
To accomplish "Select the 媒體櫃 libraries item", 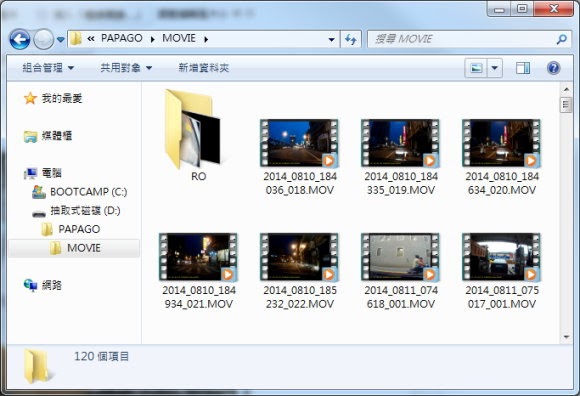I will point(48,136).
